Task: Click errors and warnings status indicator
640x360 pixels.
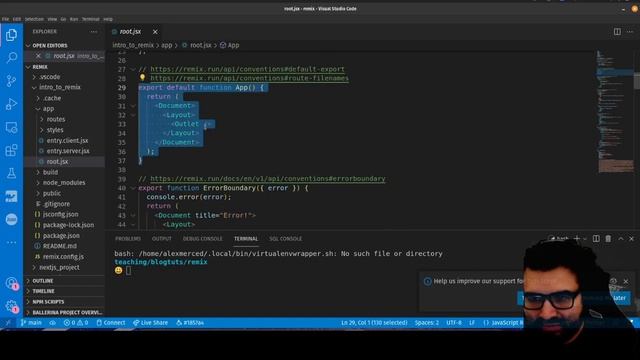Action: tap(76, 323)
